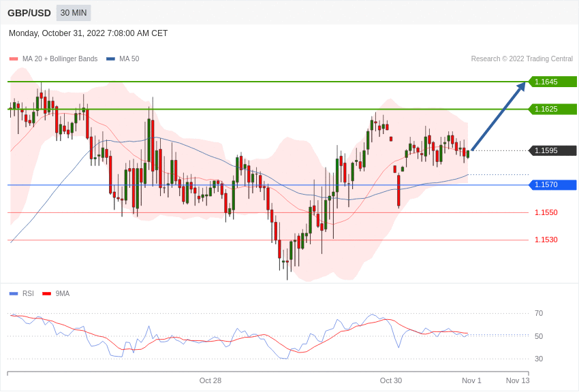
Task: Click the Nov 1 date axis label
Action: (471, 380)
